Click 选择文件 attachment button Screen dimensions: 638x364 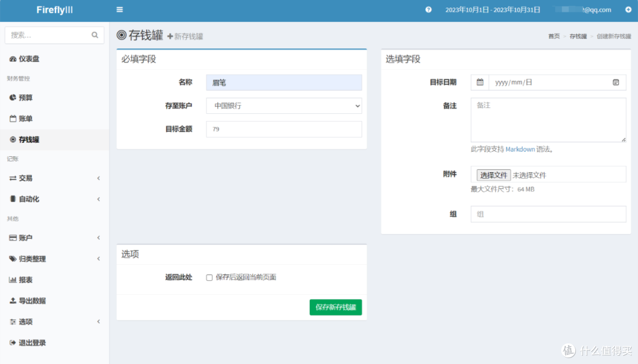click(x=493, y=175)
